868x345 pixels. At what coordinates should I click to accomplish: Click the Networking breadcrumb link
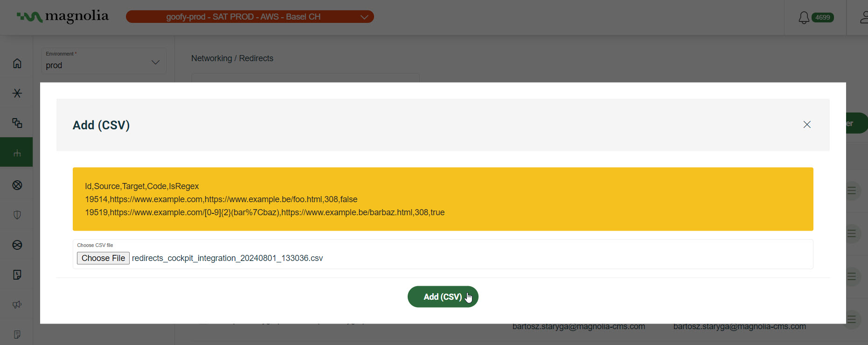pos(211,58)
